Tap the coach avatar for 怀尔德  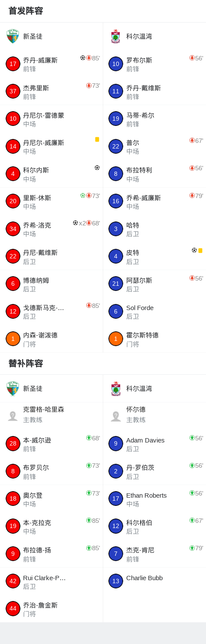tap(116, 416)
